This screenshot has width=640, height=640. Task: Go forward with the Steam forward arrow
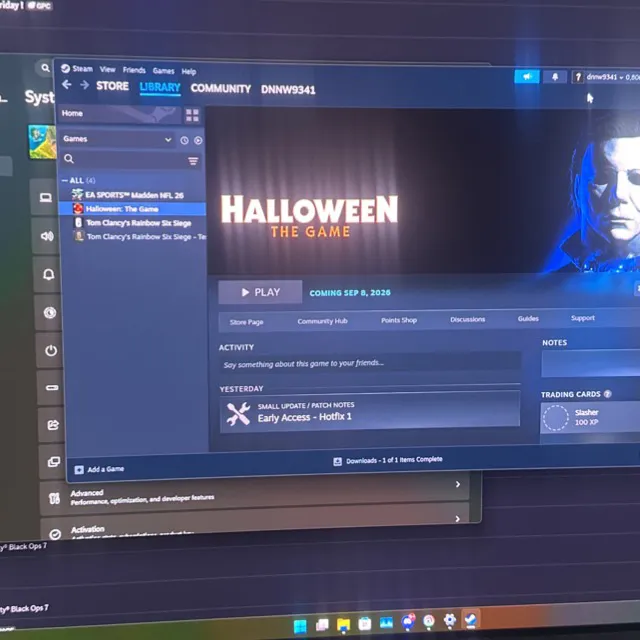point(84,85)
